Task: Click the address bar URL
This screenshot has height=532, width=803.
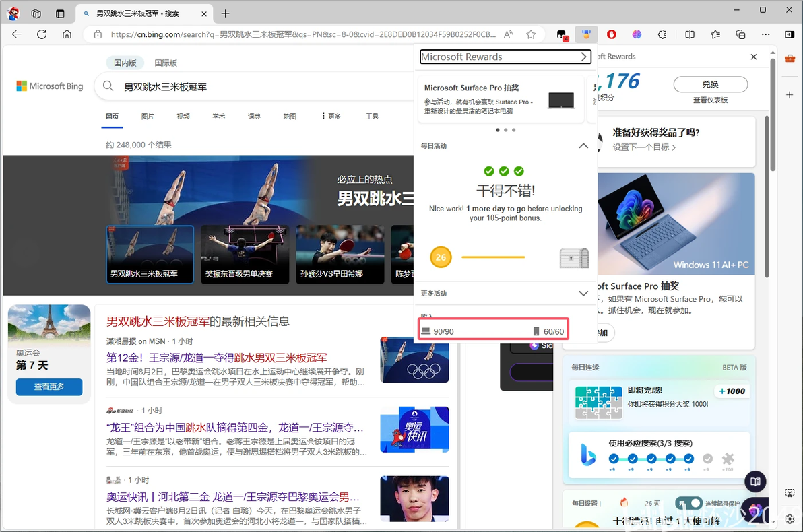Action: coord(303,34)
